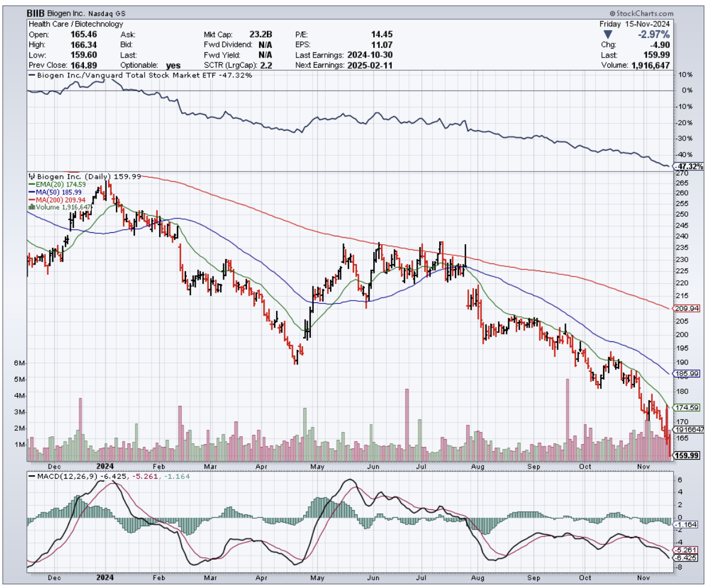Select the blue MA(50) legend line
Screen dimensions: 708x588
(31, 192)
